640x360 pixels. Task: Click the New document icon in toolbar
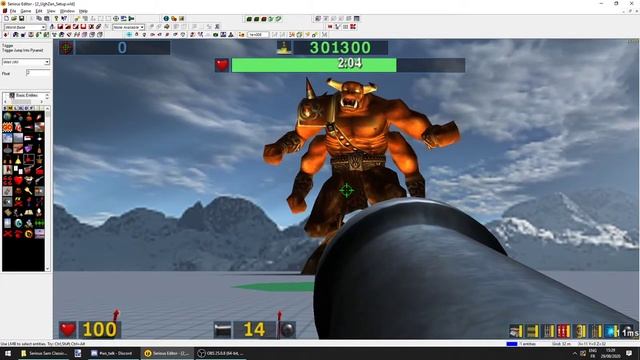[x=7, y=18]
